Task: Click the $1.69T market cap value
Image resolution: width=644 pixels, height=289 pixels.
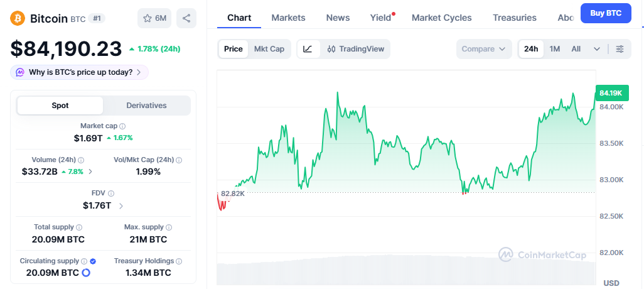Action: 89,138
